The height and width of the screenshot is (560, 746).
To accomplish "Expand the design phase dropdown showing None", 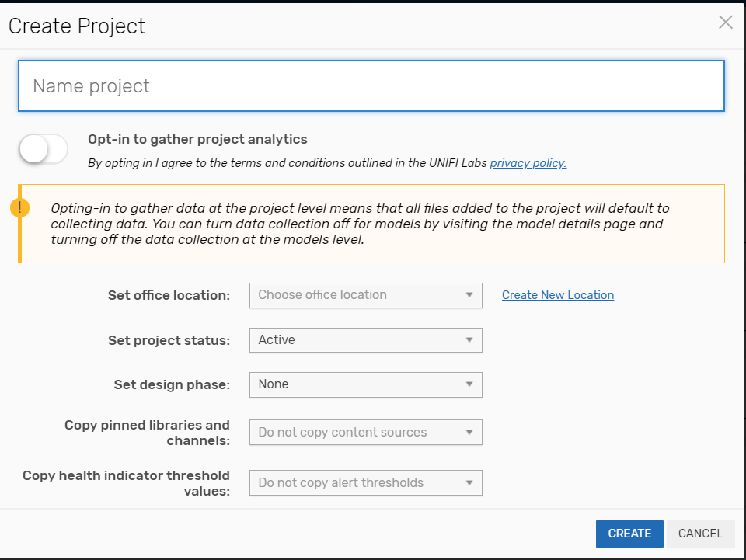I will [365, 384].
